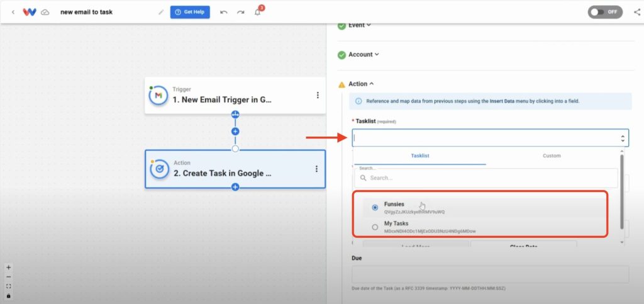Select the My Tasks radio option

(375, 227)
